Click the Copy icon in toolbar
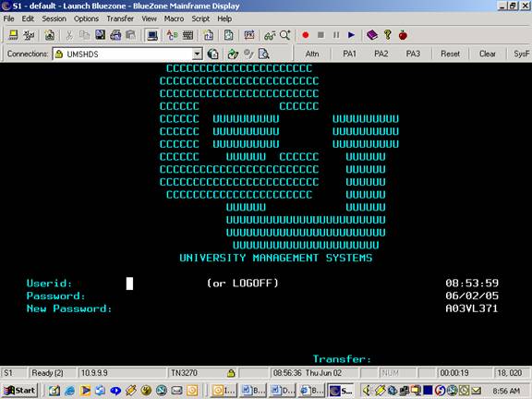This screenshot has width=532, height=399. point(84,35)
